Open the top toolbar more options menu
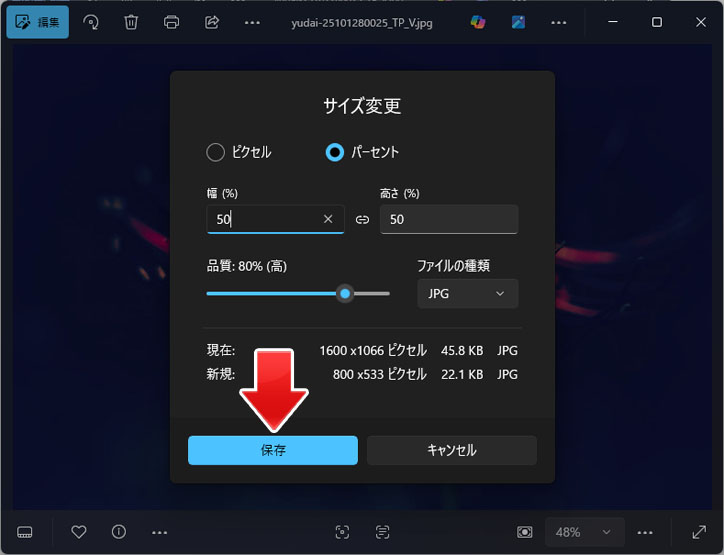724x555 pixels. pos(252,22)
